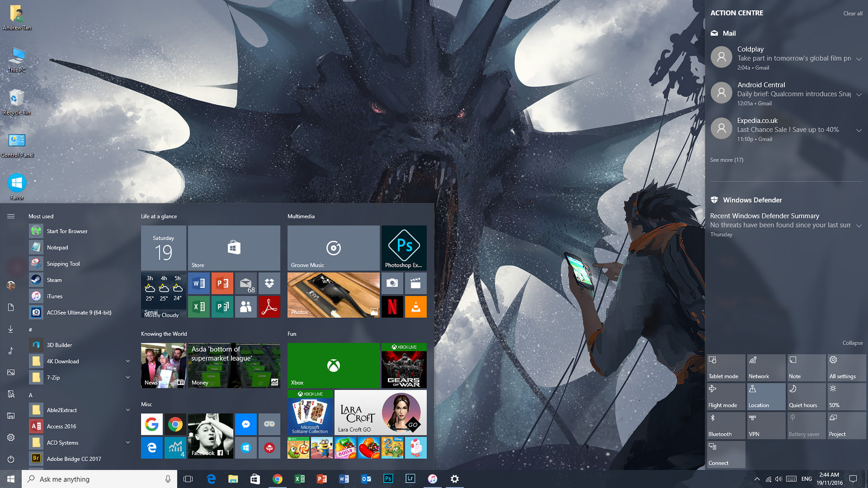
Task: Clear all notifications in Action Centre
Action: click(853, 14)
